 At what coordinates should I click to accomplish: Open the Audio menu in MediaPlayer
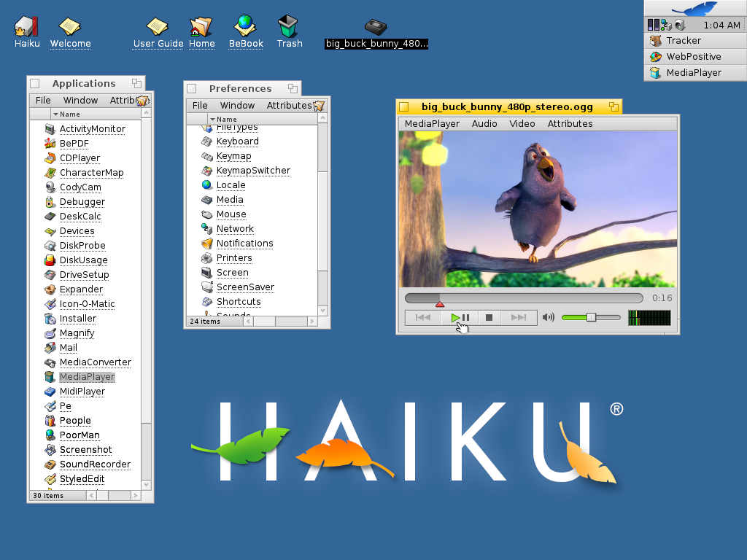click(484, 123)
